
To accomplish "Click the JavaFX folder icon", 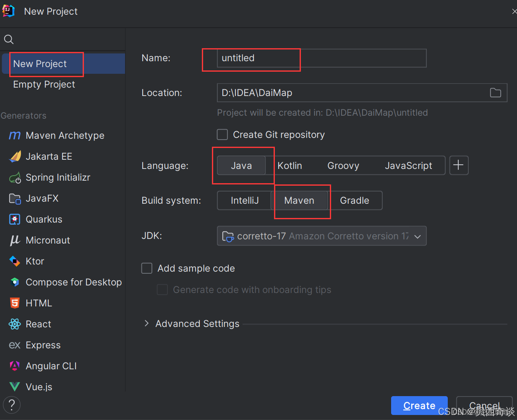I will coord(15,199).
